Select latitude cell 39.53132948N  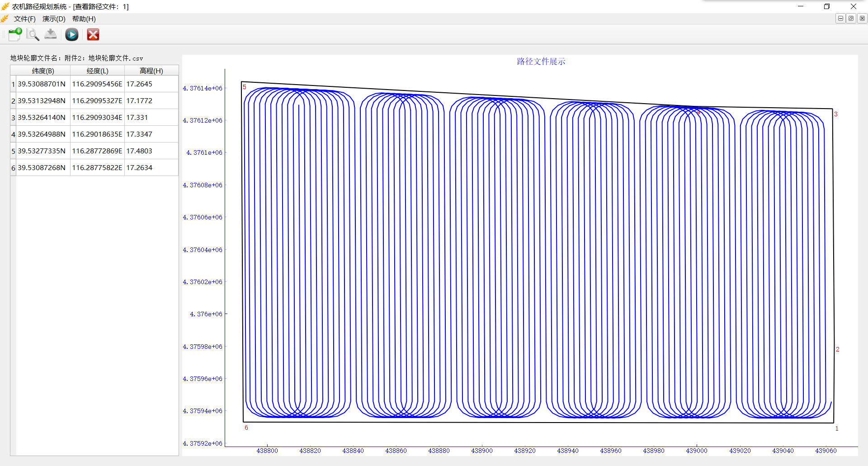pyautogui.click(x=43, y=101)
